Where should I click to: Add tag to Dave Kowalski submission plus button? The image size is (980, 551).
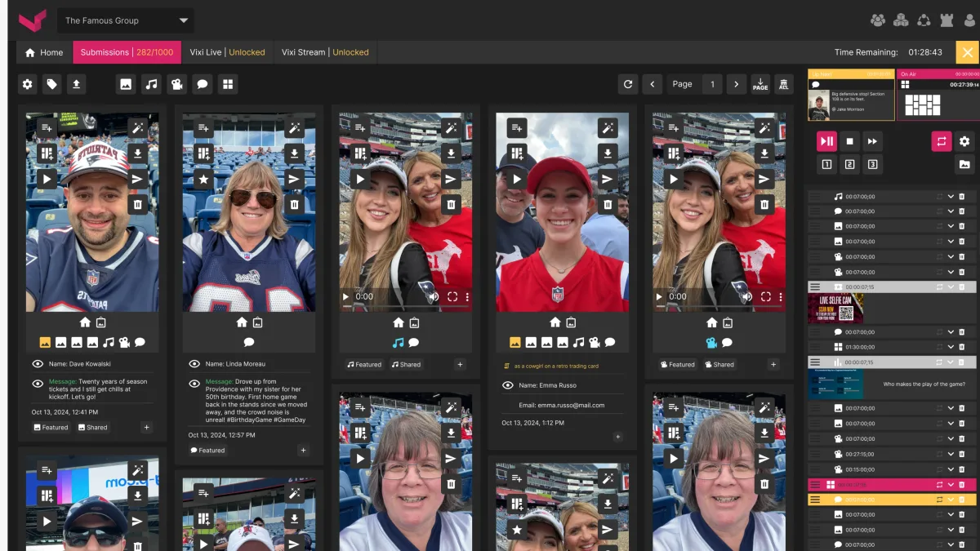pyautogui.click(x=146, y=427)
